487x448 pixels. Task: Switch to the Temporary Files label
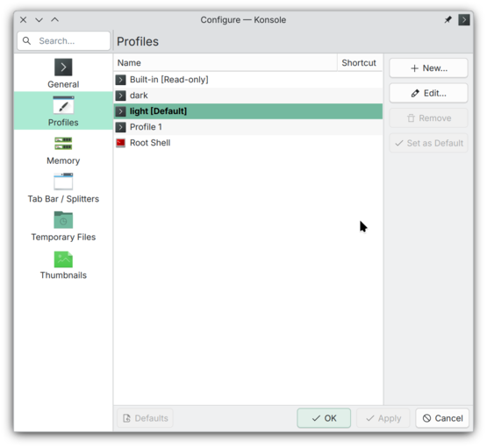(63, 237)
